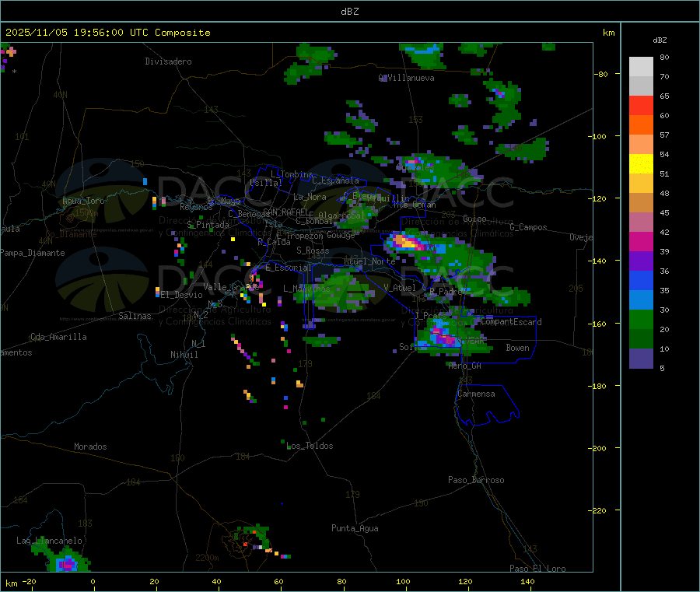
Task: Click the Aero_GA map label
Action: coord(464,366)
